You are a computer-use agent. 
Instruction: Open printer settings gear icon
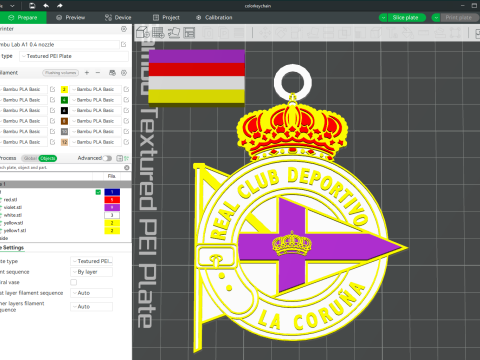[x=124, y=29]
